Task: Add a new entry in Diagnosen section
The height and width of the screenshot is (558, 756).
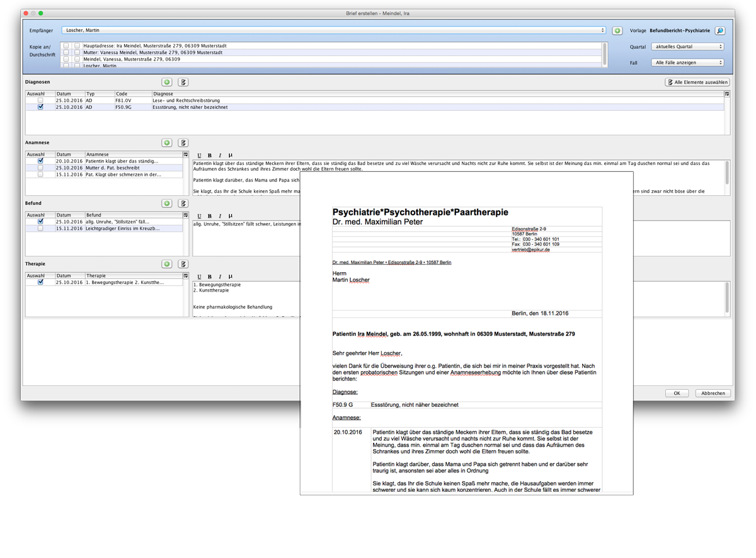Action: click(x=167, y=82)
